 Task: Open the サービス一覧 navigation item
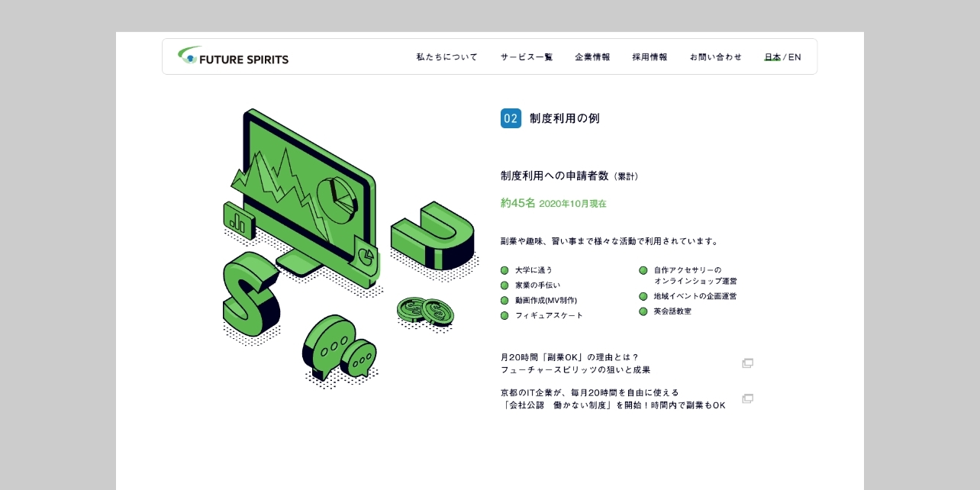point(527,57)
